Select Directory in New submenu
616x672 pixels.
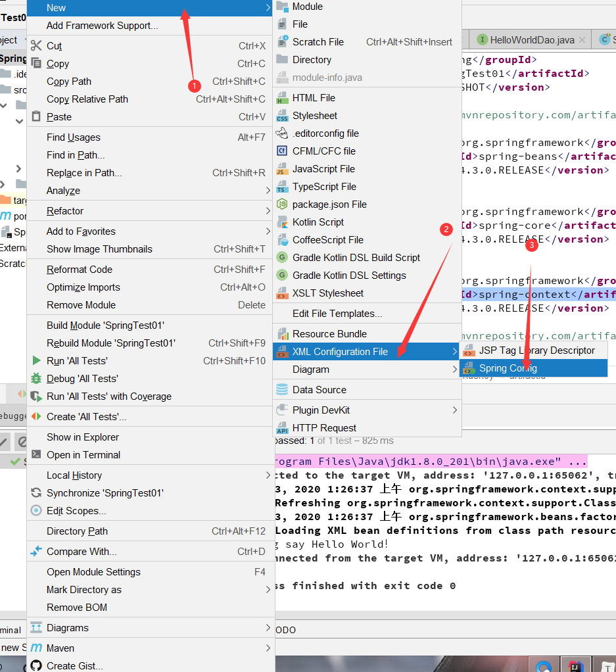tap(367, 60)
